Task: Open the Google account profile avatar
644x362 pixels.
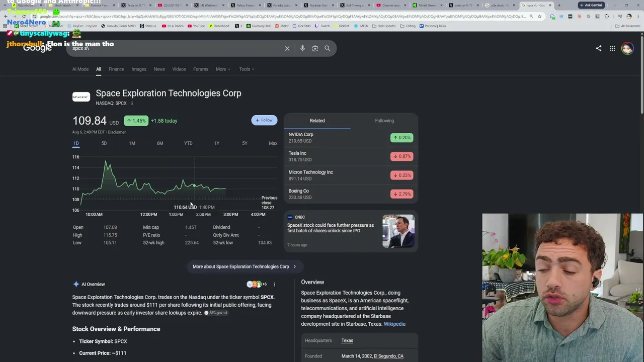Action: pyautogui.click(x=627, y=48)
